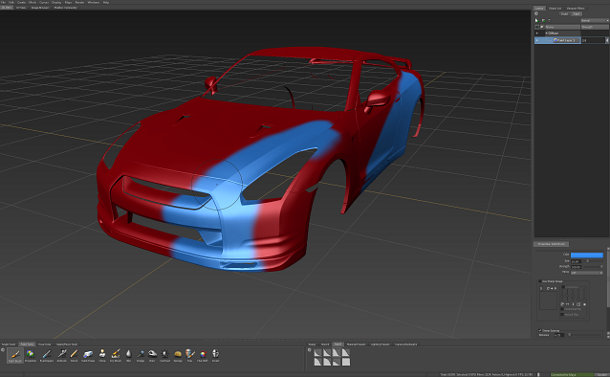Open the blue brush Color swatch
Viewport: 610px width, 377px height.
587,255
